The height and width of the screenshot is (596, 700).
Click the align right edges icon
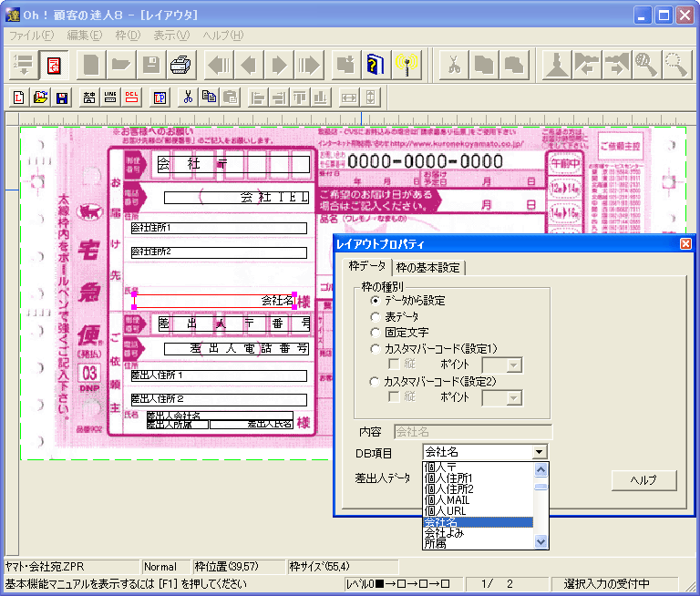[279, 97]
